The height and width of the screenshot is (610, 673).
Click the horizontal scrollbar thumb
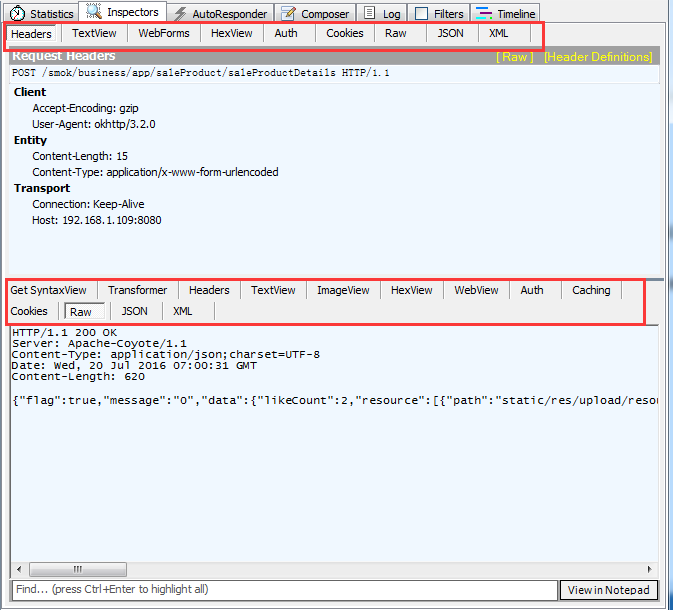click(78, 569)
